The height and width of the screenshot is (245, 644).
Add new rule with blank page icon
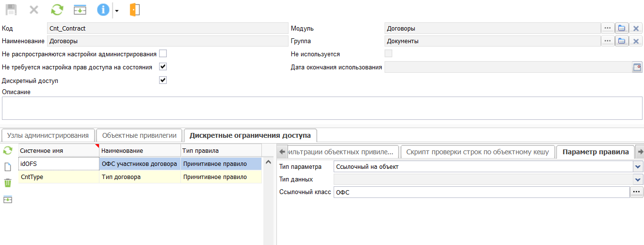(8, 167)
